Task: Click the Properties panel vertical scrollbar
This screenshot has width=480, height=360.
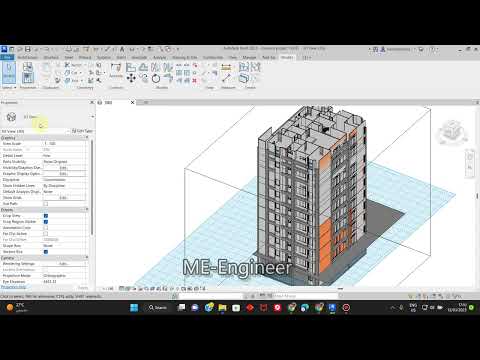Action: [92, 187]
